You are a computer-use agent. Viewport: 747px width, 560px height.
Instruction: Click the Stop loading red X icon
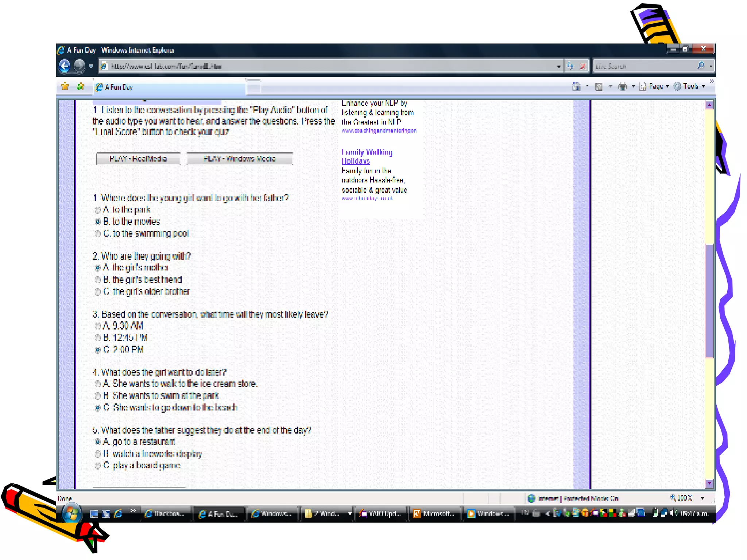pyautogui.click(x=583, y=66)
